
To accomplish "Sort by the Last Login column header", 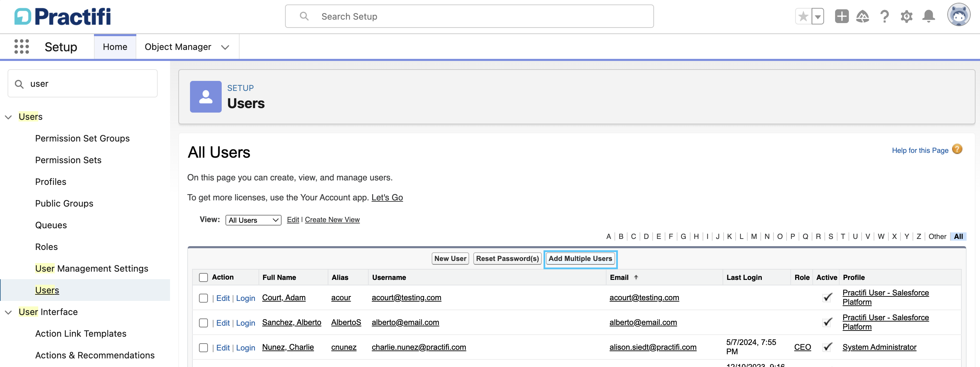I will coord(744,277).
